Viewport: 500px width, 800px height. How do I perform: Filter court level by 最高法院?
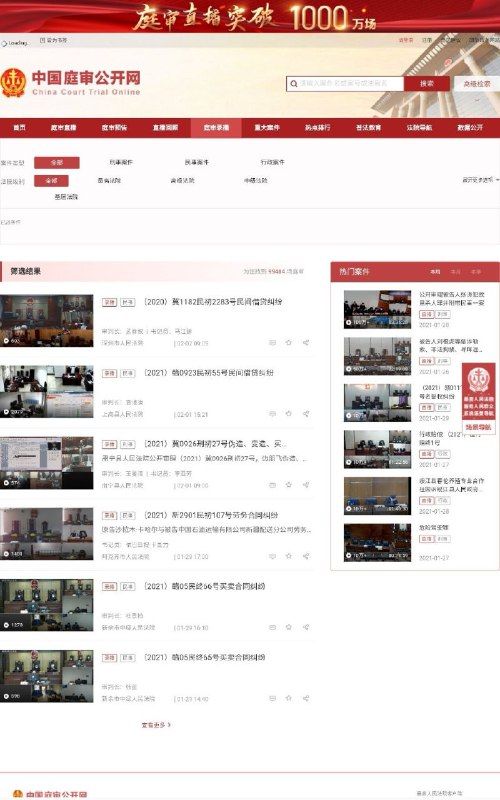pyautogui.click(x=109, y=181)
